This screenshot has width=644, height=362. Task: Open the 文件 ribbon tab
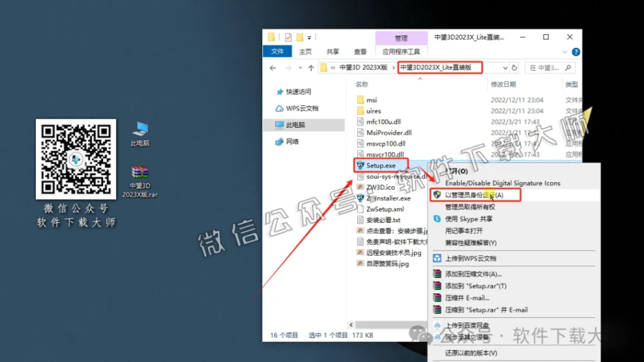(x=277, y=52)
